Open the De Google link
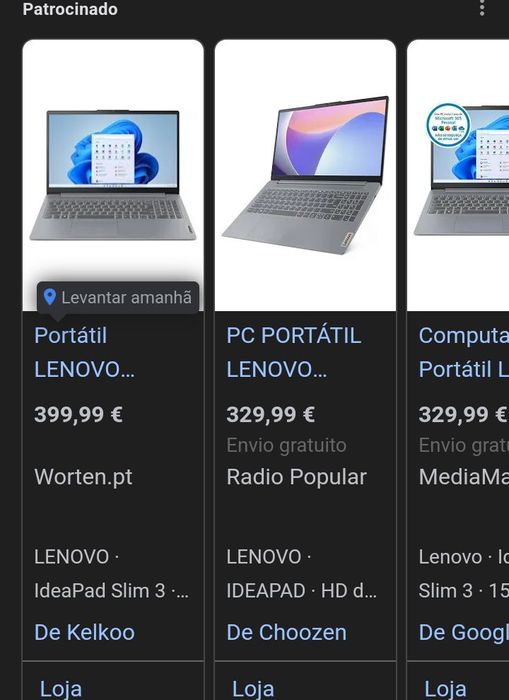The image size is (509, 700). (x=463, y=633)
